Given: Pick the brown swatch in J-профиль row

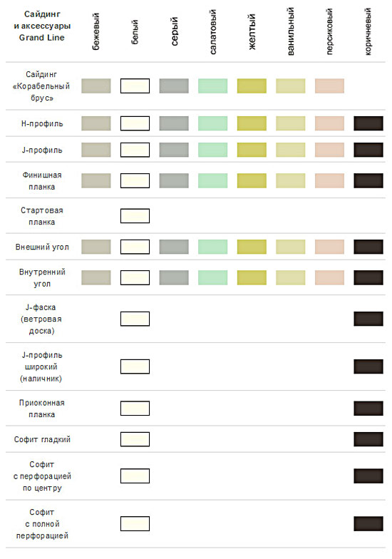Looking at the screenshot, I should [x=368, y=150].
